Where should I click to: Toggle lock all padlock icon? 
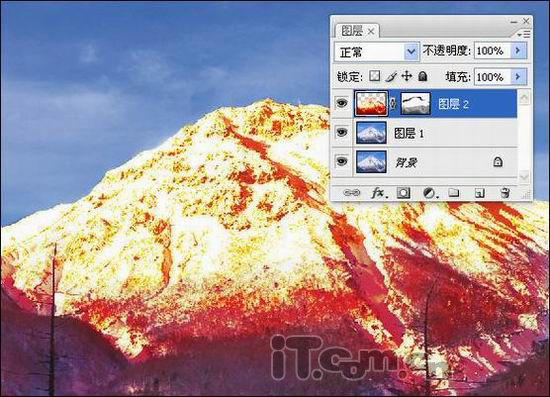point(423,76)
